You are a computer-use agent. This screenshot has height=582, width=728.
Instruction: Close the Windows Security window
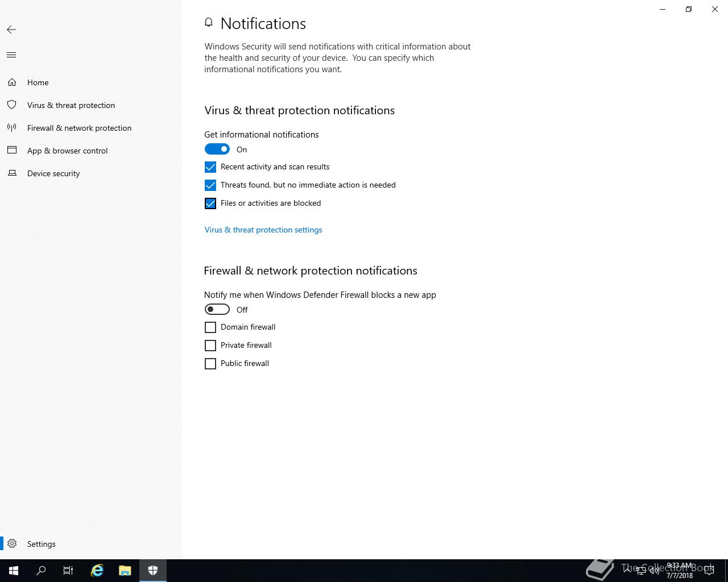[x=715, y=9]
